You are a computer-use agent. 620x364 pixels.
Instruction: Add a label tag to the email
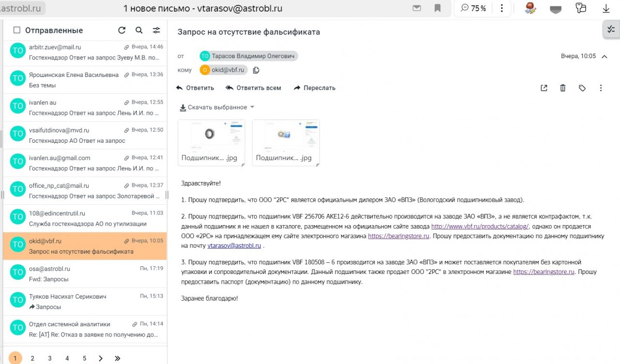tap(582, 88)
